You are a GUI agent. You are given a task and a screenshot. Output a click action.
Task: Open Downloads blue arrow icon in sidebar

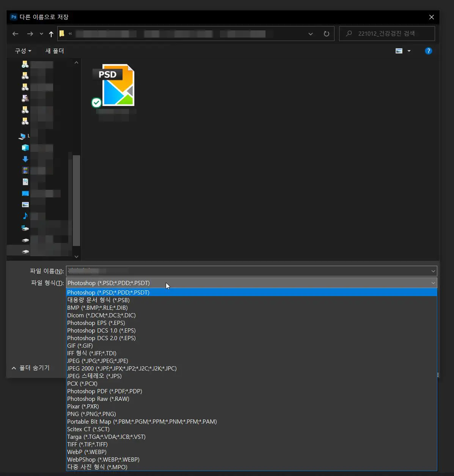tap(25, 159)
